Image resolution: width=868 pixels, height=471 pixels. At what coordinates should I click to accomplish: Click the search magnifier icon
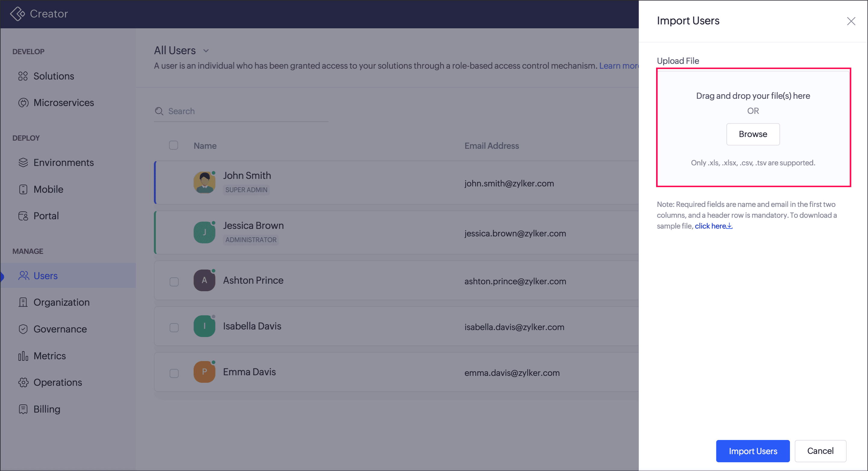(159, 111)
